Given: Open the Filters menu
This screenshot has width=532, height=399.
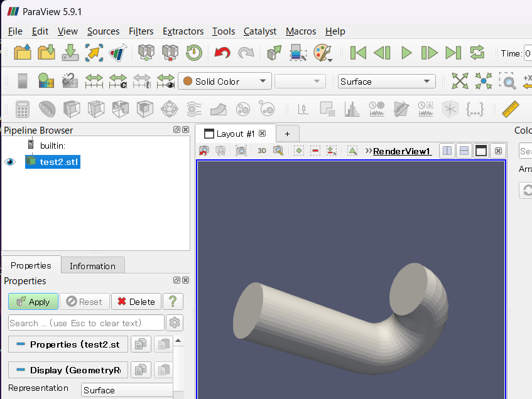Looking at the screenshot, I should click(141, 31).
